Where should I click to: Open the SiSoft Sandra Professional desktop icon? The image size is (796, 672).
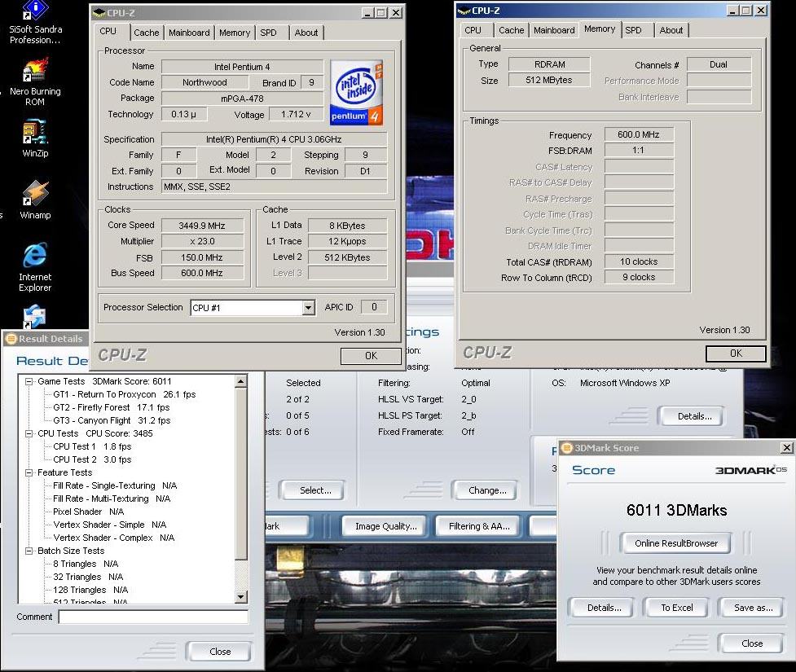(35, 10)
